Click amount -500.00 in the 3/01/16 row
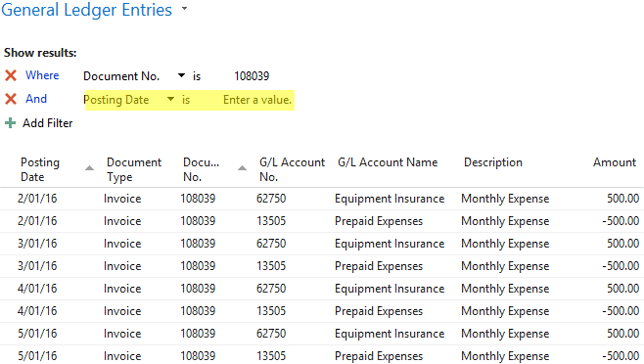The width and height of the screenshot is (644, 364). 621,266
